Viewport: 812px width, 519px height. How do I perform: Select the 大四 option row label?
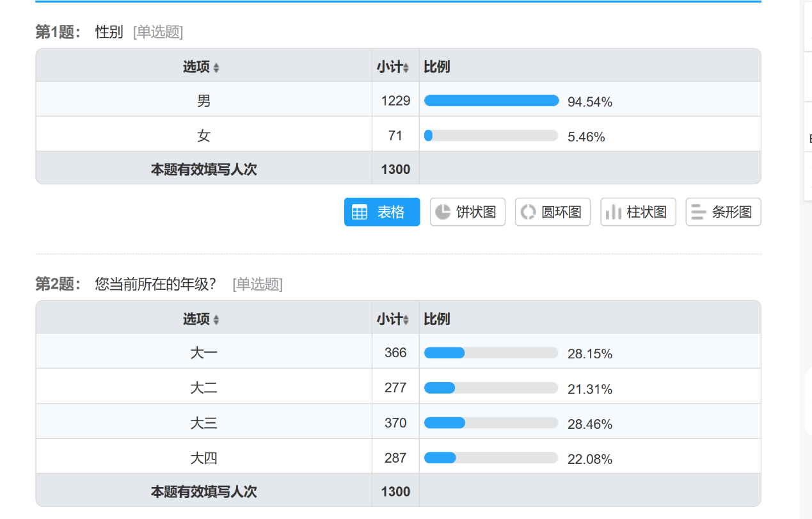[203, 458]
